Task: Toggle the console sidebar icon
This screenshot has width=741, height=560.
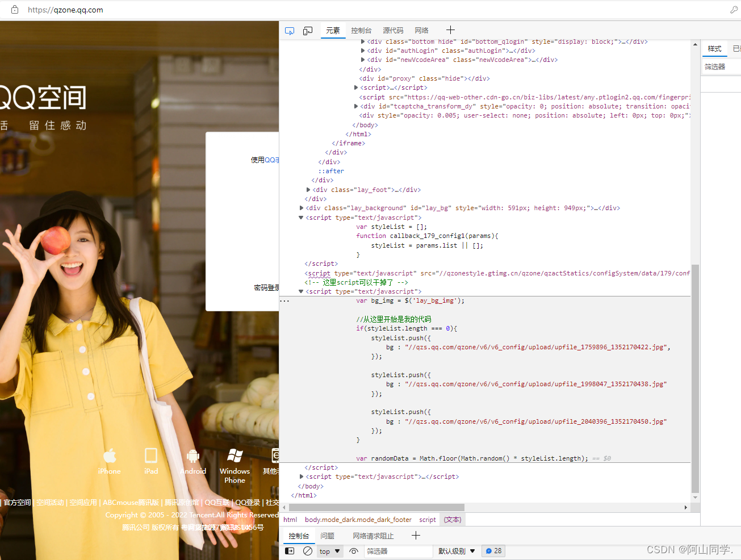Action: pos(290,551)
